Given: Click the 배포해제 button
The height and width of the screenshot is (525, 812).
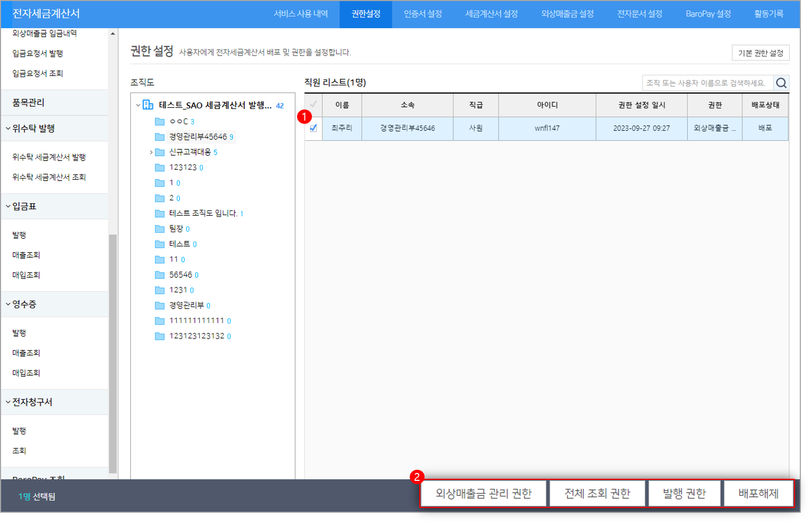Looking at the screenshot, I should [758, 494].
